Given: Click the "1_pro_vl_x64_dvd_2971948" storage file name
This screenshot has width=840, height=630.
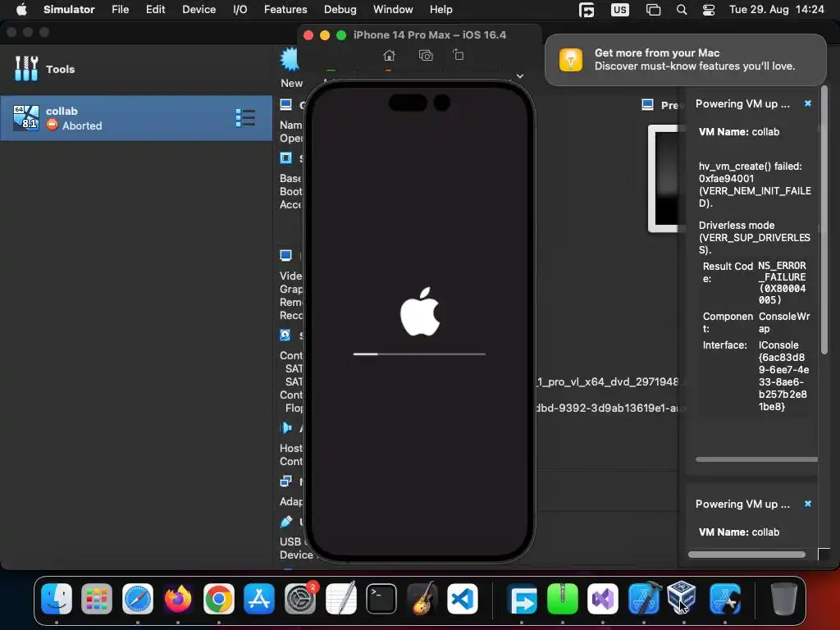Looking at the screenshot, I should tap(608, 381).
